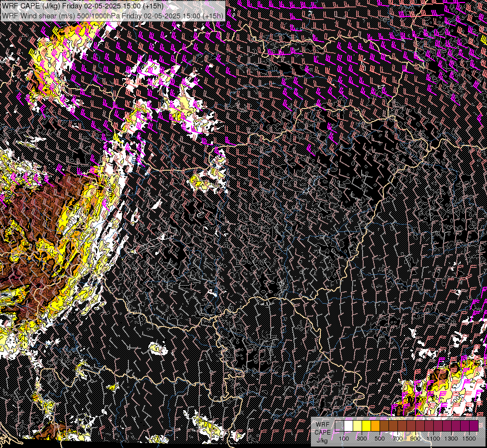Viewport: 487px width, 448px height.
Task: Click the legend value 300
Action: pos(362,439)
